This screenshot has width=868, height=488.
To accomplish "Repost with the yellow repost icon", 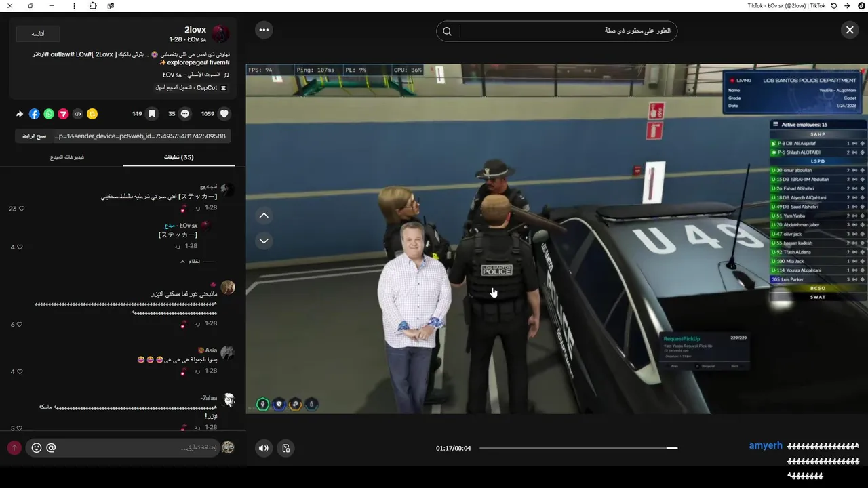I will [92, 114].
